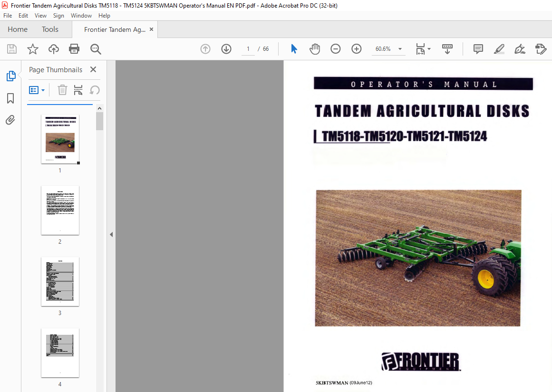Open Page Thumbnails sidebar icon
Image resolution: width=552 pixels, height=392 pixels.
[11, 76]
